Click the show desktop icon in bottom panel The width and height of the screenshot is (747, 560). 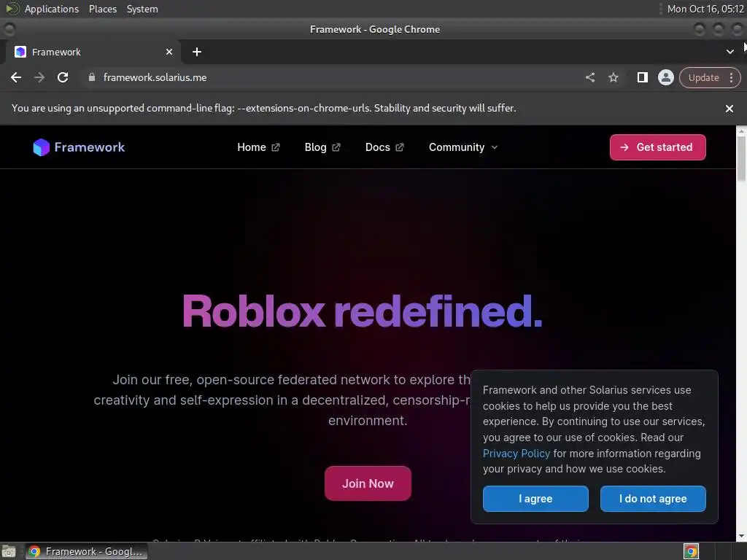pyautogui.click(x=8, y=551)
